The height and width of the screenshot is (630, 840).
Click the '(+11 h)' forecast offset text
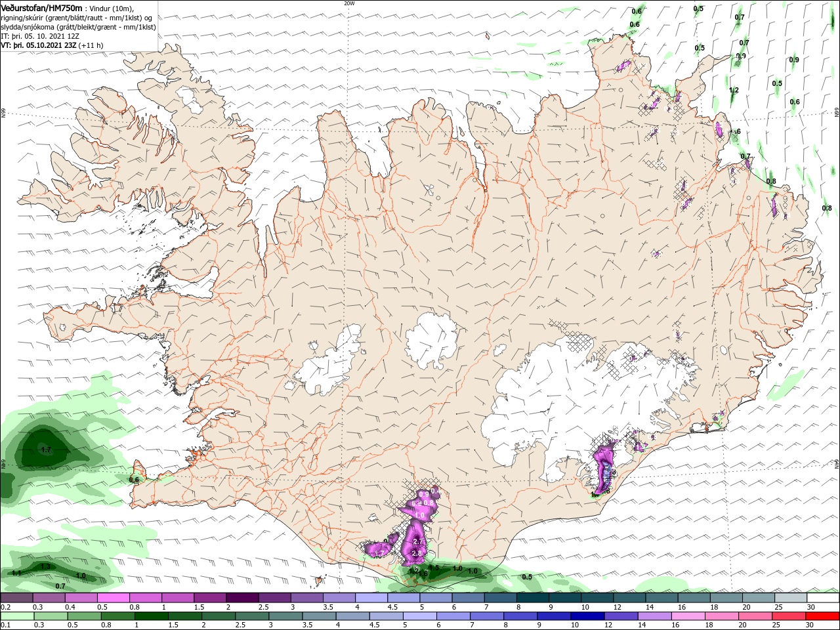[x=91, y=45]
